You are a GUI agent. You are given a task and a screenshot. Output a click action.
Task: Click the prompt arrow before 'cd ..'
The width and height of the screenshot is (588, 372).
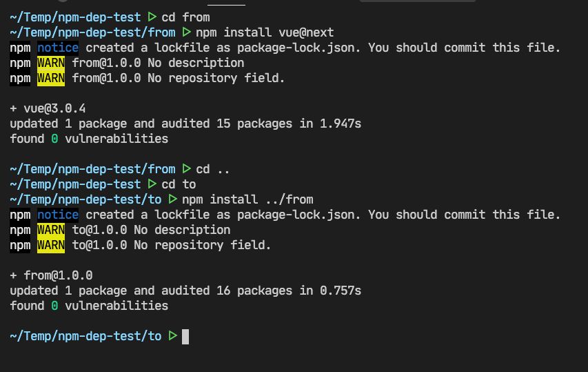(x=186, y=169)
